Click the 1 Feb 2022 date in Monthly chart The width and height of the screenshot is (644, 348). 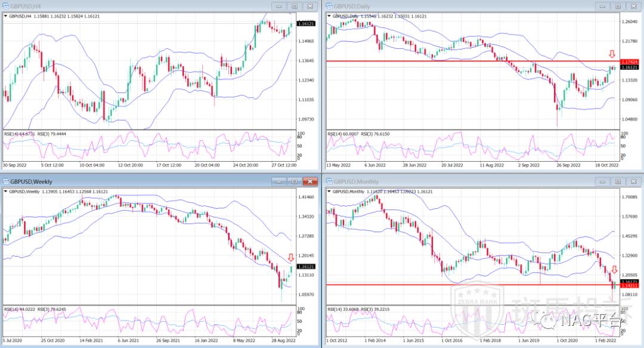605,341
